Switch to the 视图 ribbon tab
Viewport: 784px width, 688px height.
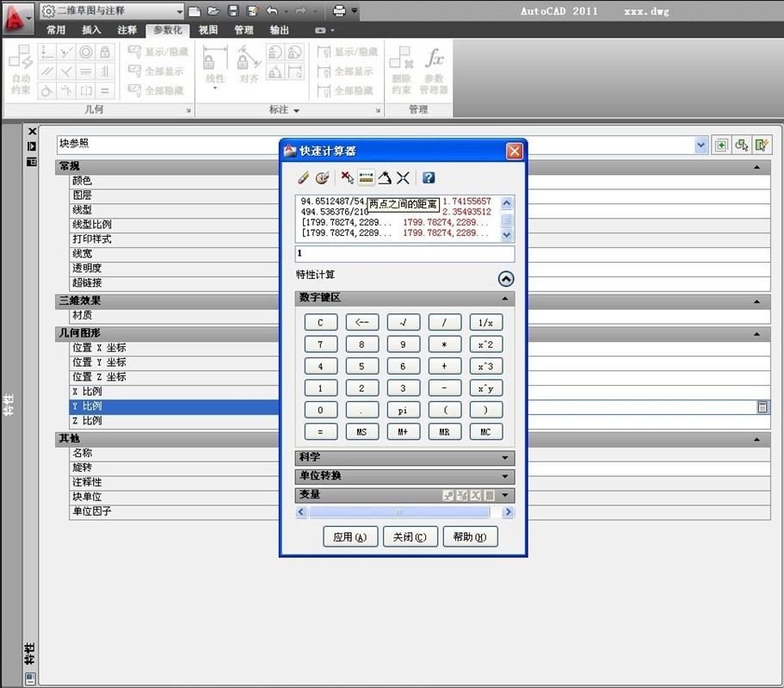(208, 30)
